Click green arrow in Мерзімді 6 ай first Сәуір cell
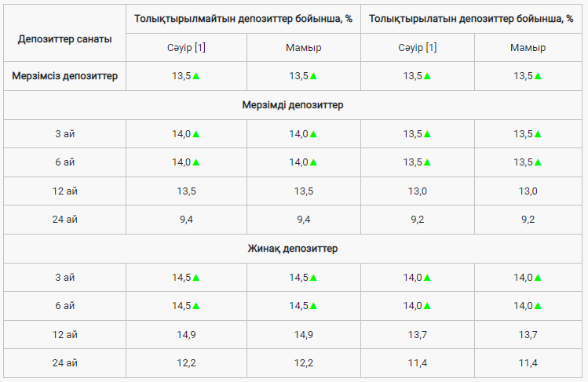Viewport: 588px width, 382px height. [196, 162]
